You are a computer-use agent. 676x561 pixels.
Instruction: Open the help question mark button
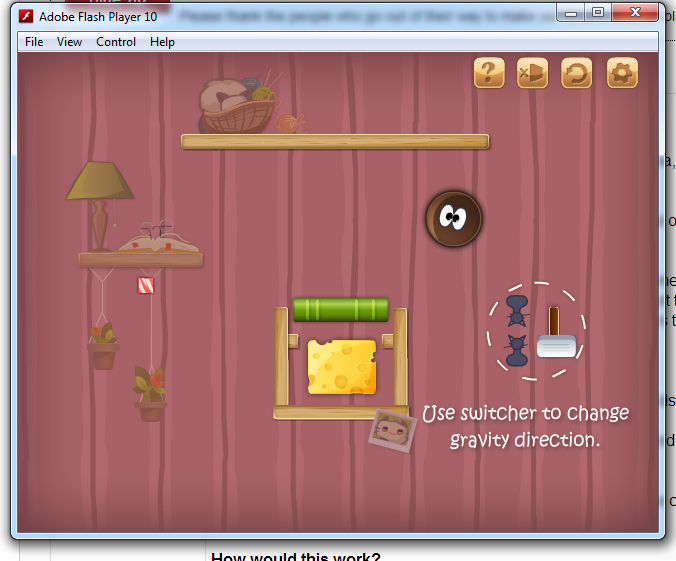[x=489, y=72]
